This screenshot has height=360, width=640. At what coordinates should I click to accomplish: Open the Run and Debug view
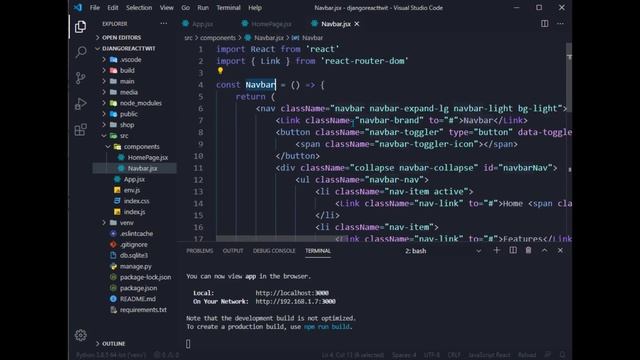click(80, 104)
